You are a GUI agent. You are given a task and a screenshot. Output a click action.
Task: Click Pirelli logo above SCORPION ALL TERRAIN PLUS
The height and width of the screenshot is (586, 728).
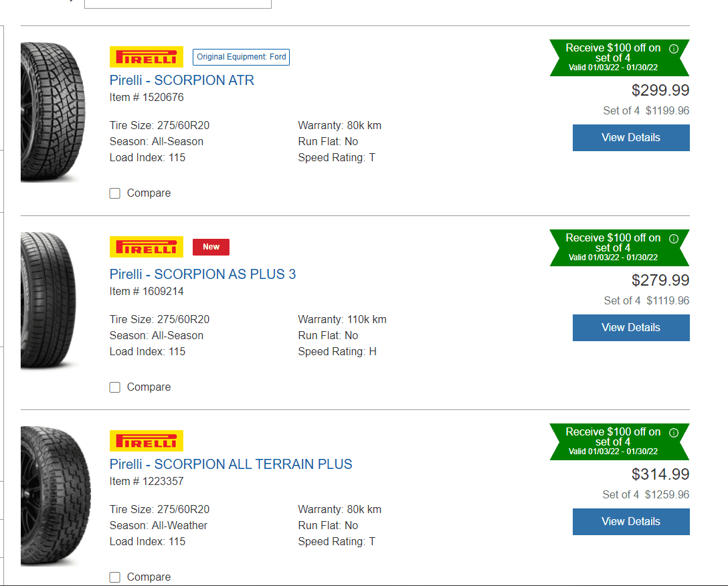tap(147, 442)
